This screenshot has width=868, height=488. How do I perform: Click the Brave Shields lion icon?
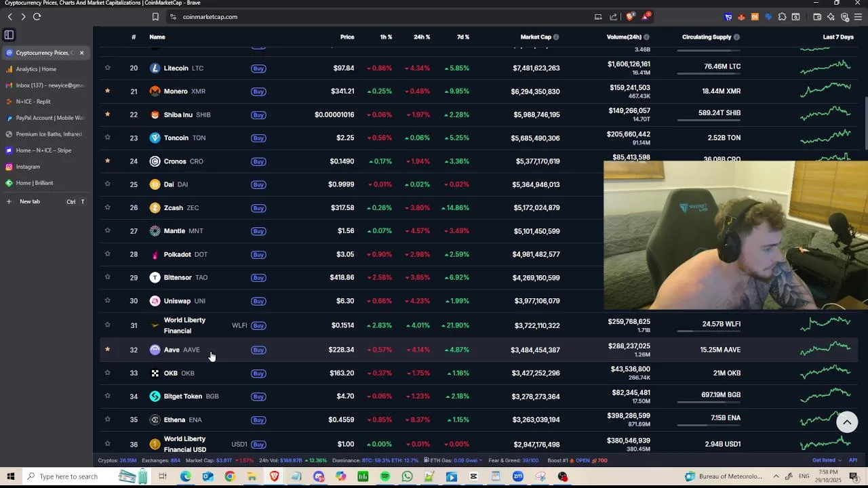631,16
